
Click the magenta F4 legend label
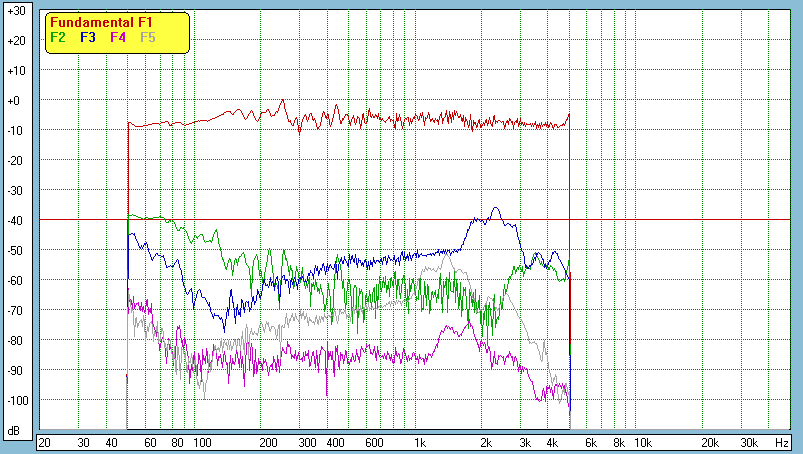click(118, 37)
